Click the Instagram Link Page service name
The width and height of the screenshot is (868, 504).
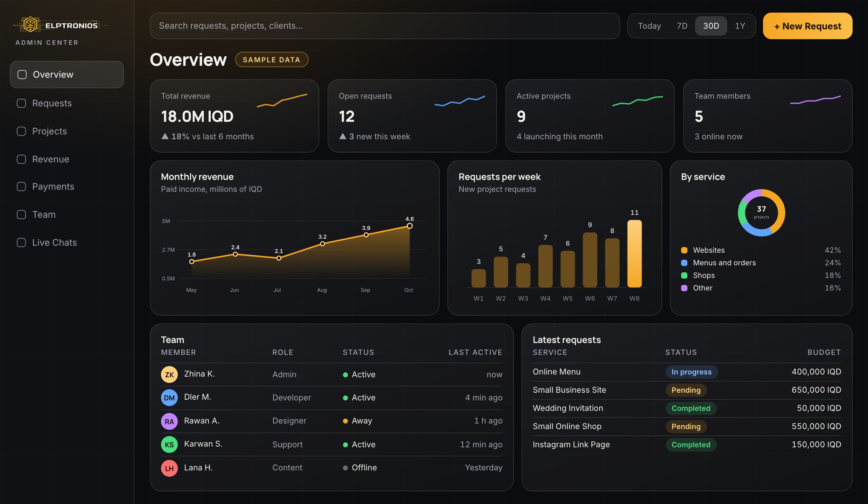click(x=571, y=444)
